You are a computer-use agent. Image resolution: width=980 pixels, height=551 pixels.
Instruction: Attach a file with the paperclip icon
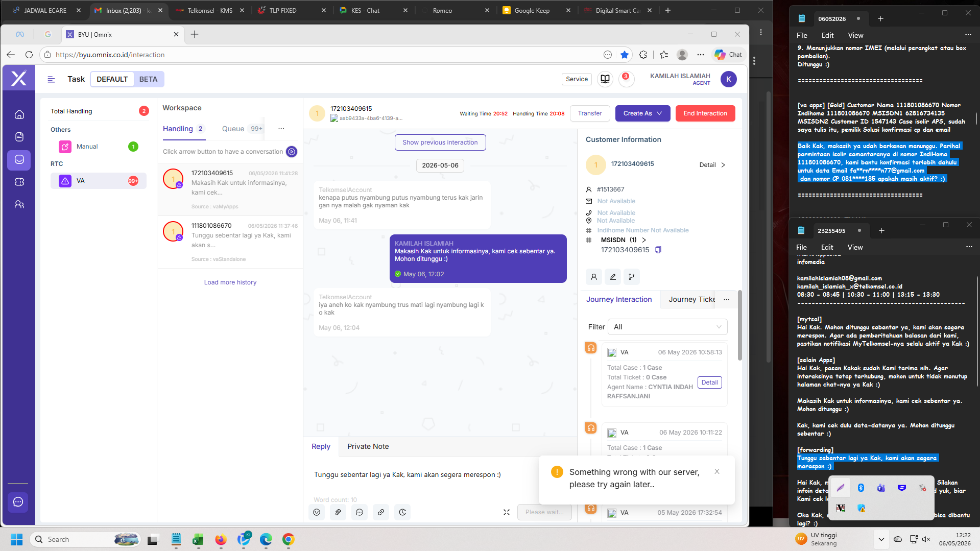tap(338, 512)
